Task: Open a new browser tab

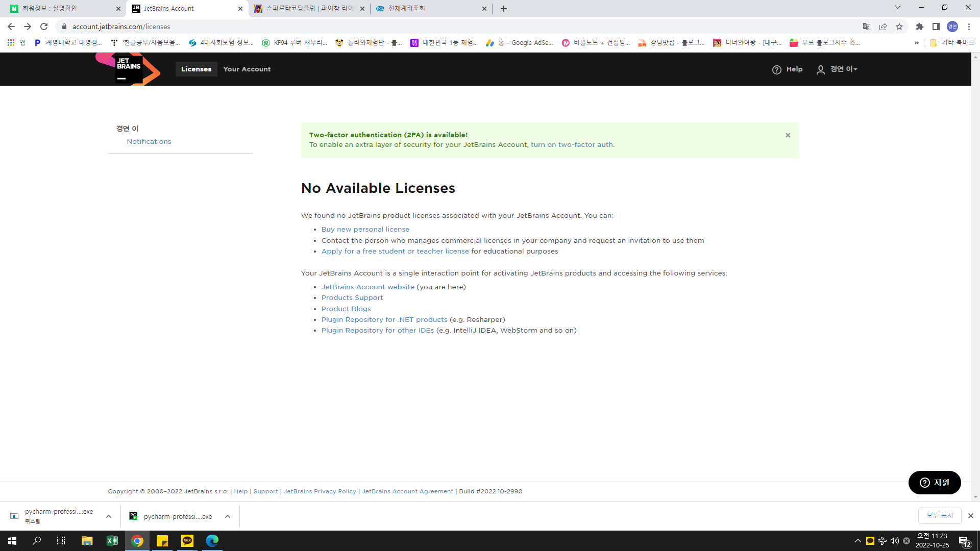Action: (504, 9)
